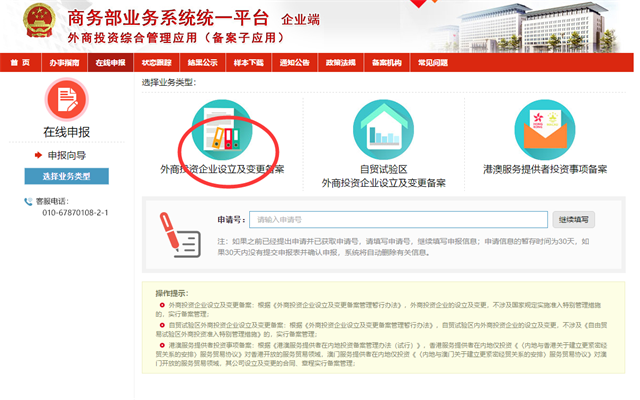Viewport: 640px width, 400px height.
Task: Click the 在线申报 sidebar heading text
Action: (67, 132)
